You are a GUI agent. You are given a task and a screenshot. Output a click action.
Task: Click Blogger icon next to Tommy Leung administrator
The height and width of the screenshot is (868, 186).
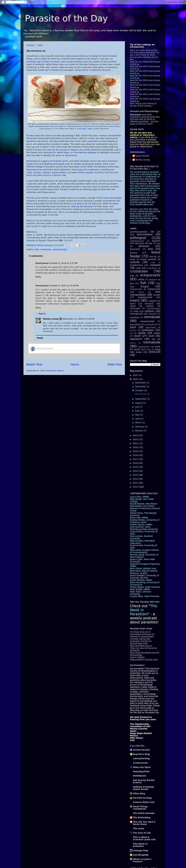click(134, 160)
